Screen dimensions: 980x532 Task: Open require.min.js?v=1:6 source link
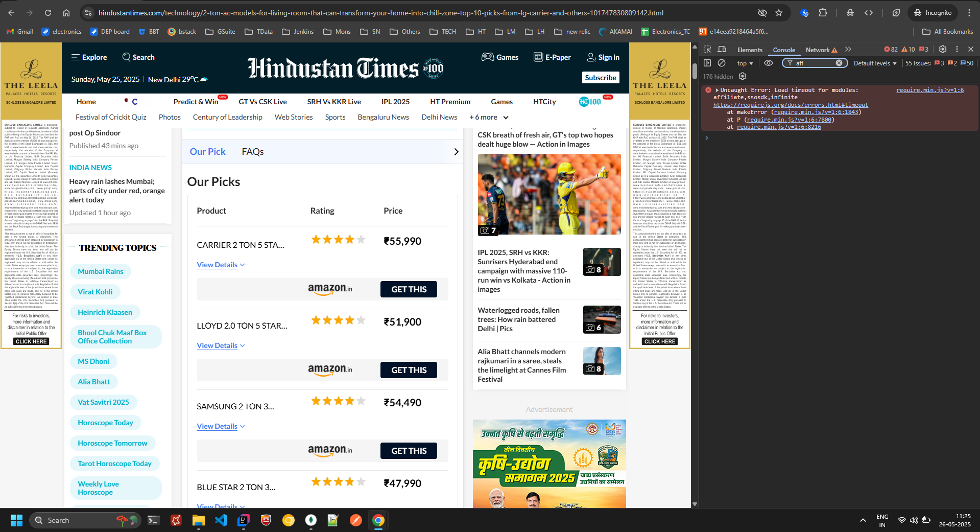(930, 90)
